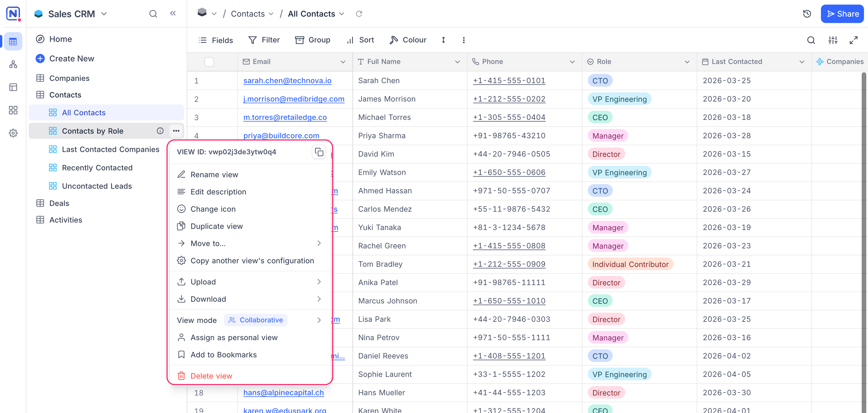
Task: Click the NocoDB logo icon
Action: 13,14
